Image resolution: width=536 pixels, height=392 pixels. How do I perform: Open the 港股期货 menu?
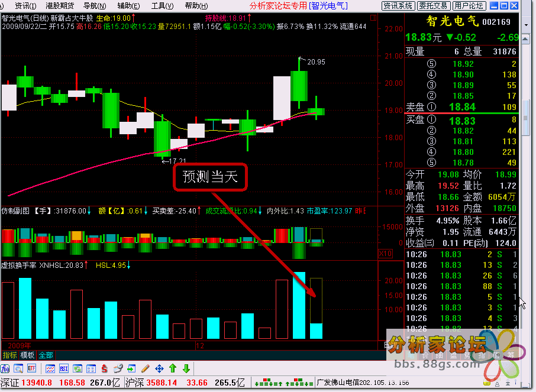(60, 6)
